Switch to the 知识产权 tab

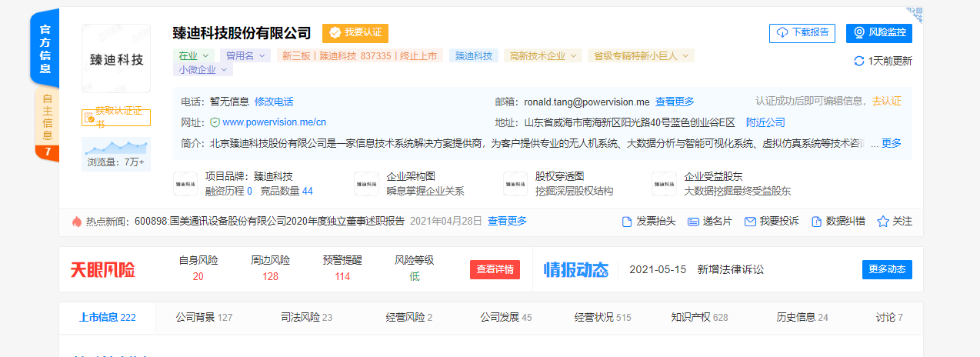(x=699, y=317)
